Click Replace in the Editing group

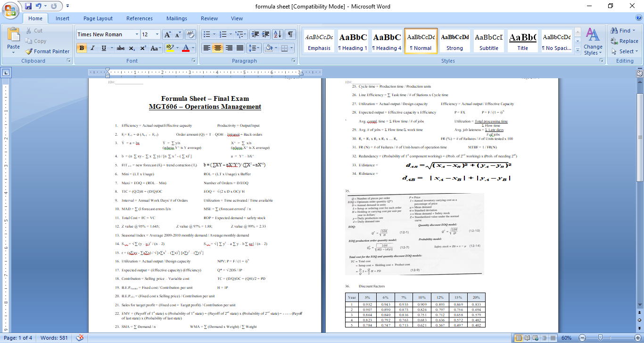(623, 42)
